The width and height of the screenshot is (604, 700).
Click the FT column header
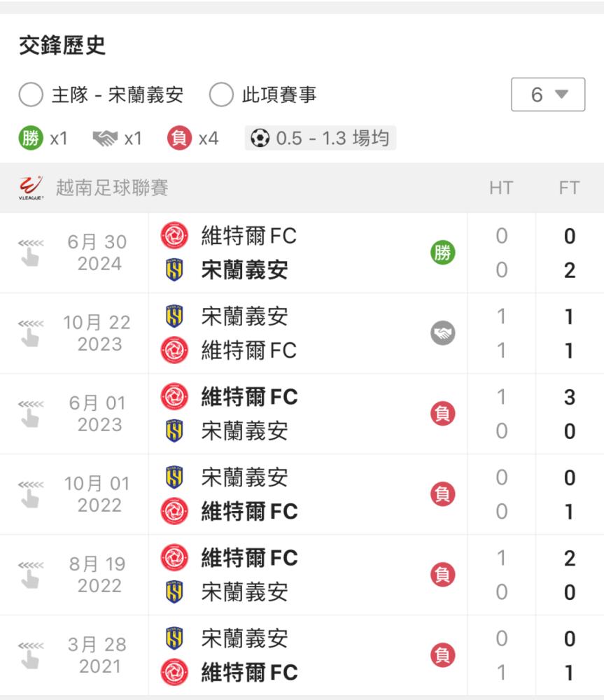tap(569, 188)
